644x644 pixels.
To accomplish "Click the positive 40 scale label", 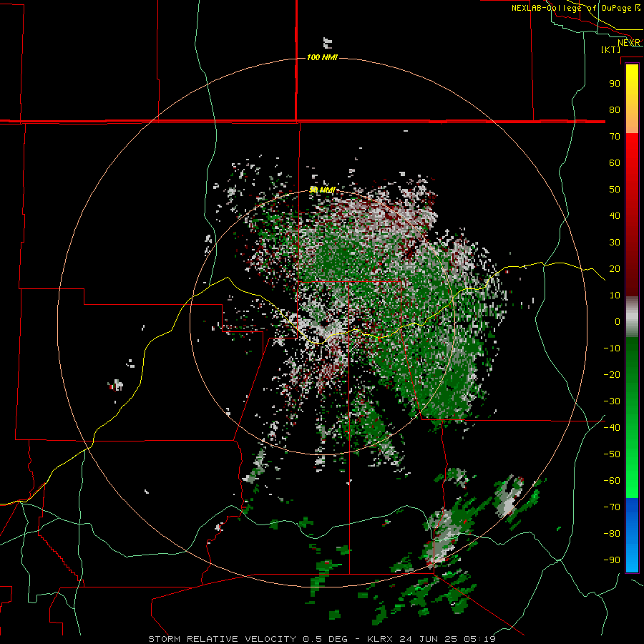I will coord(615,215).
